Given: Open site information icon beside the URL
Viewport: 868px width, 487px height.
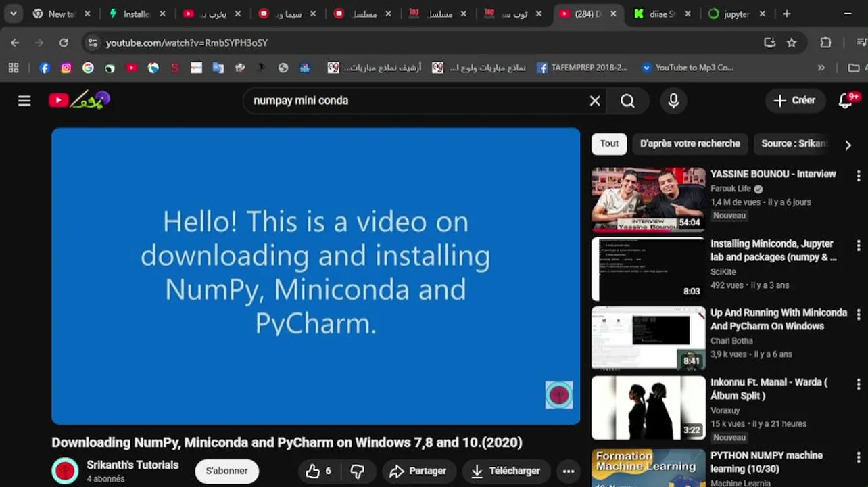Looking at the screenshot, I should point(93,43).
